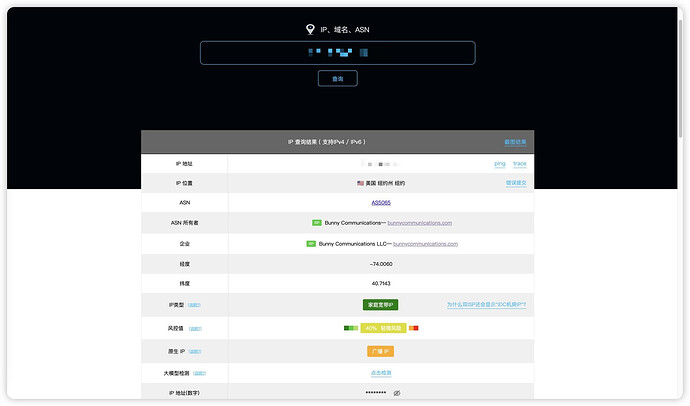
Task: Click the US flag icon in IP location row
Action: pyautogui.click(x=360, y=183)
